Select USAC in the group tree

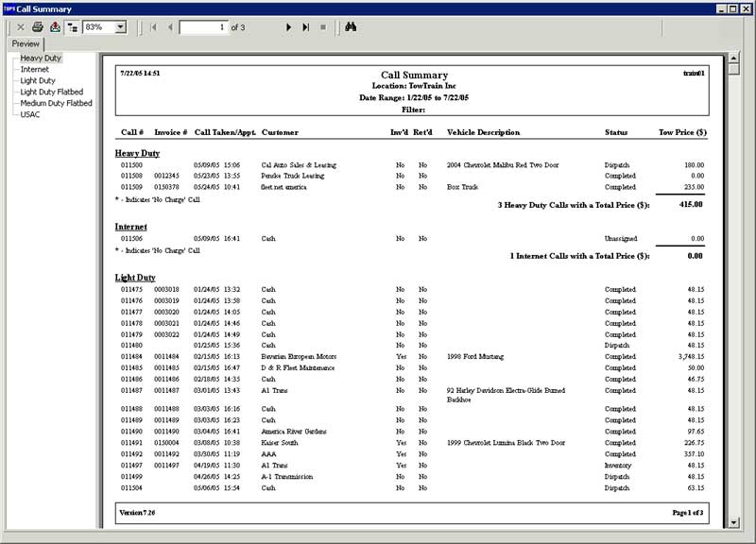(x=30, y=114)
